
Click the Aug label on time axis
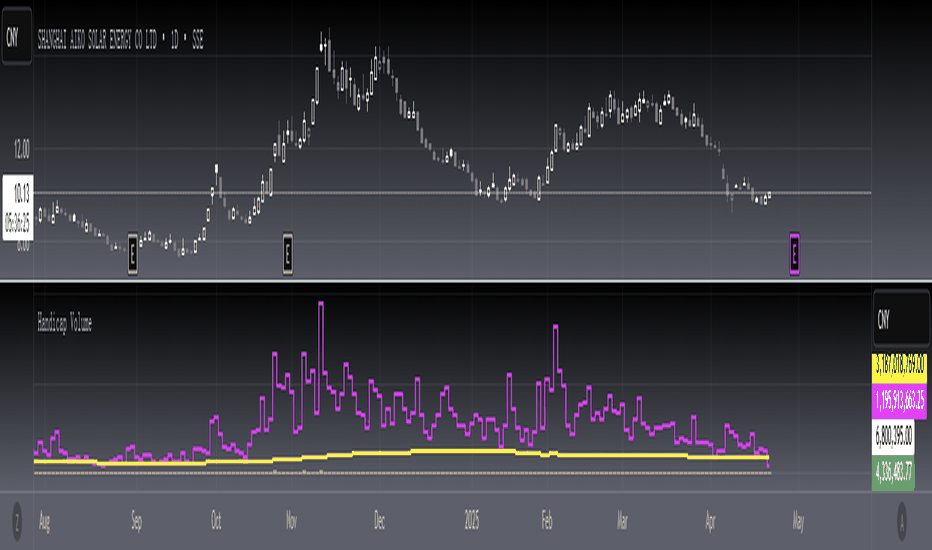(x=44, y=521)
